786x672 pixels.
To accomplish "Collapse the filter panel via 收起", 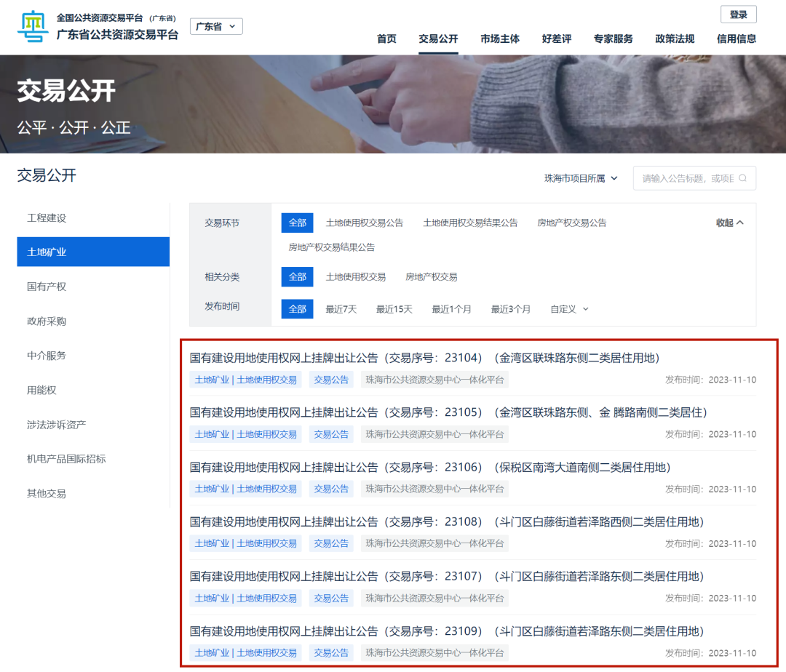I will pos(730,223).
